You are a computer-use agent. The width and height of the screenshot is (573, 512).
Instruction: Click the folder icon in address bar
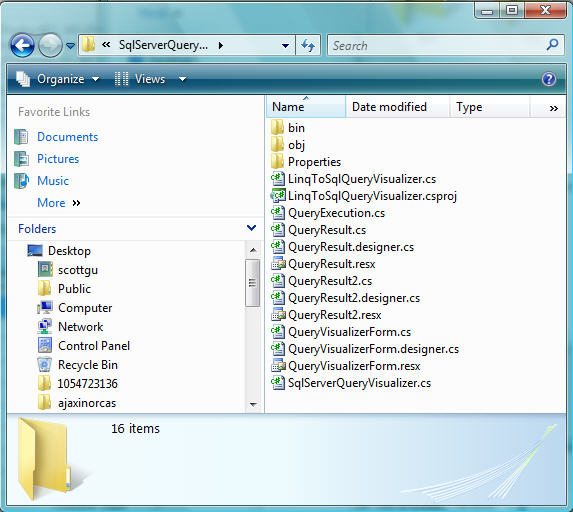click(88, 45)
